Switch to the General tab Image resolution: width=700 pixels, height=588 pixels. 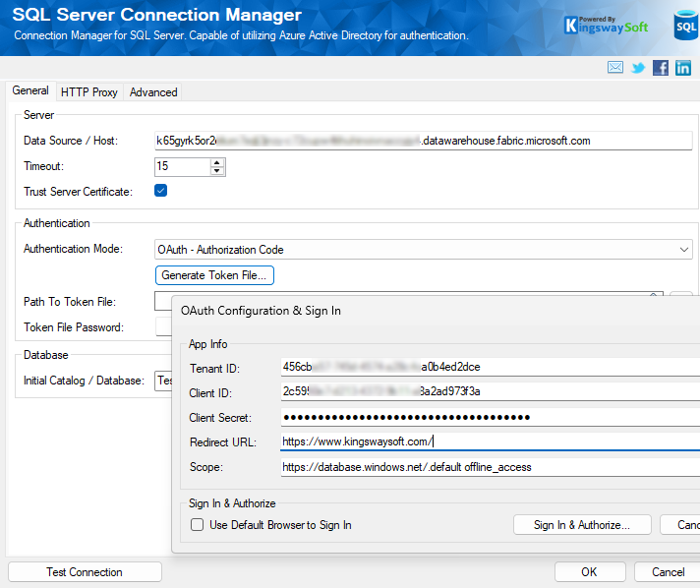click(30, 90)
